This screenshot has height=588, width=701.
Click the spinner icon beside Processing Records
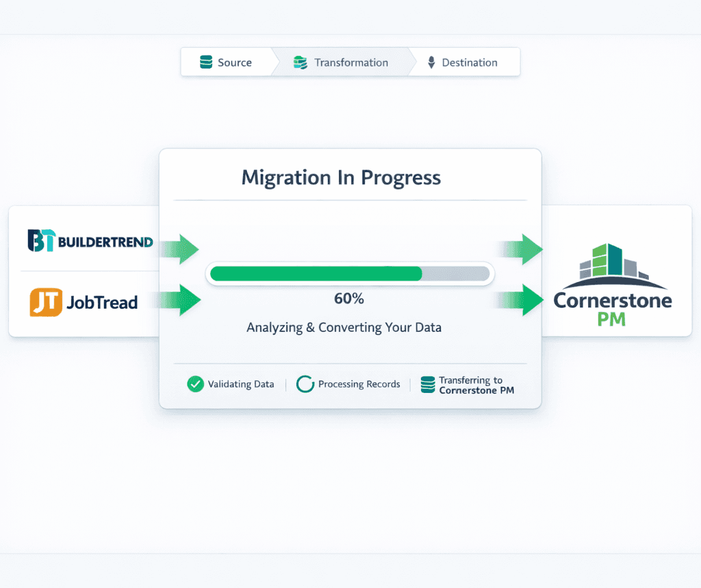pyautogui.click(x=305, y=384)
